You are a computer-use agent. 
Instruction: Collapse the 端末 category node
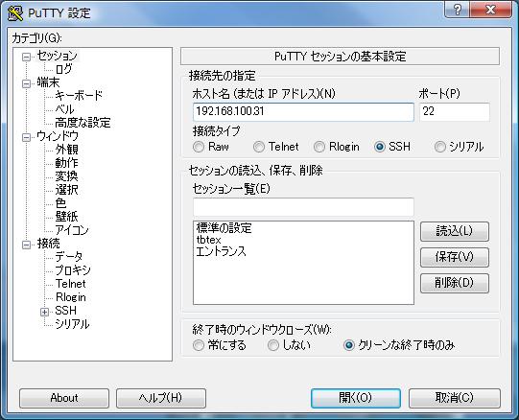click(26, 83)
